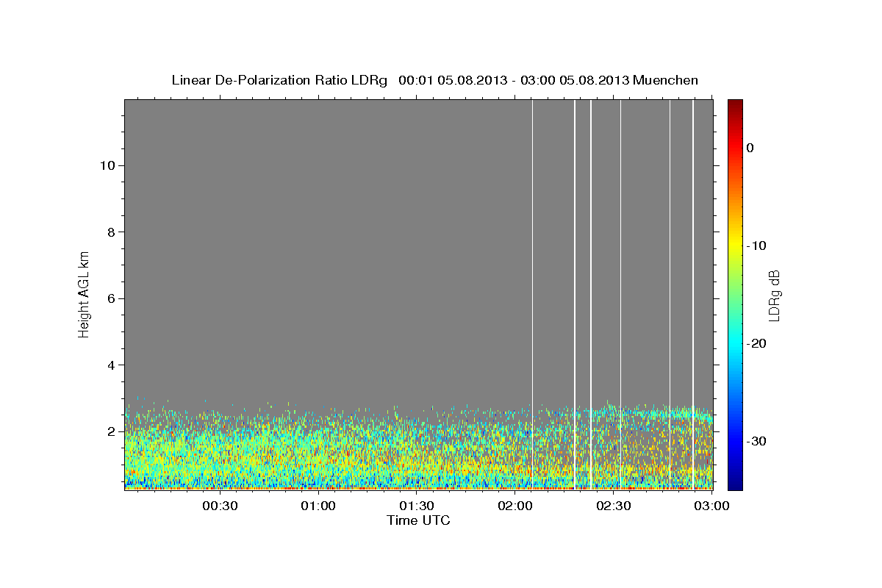Image resolution: width=882 pixels, height=588 pixels.
Task: Click the first white data-gap line after 02:00
Action: pyautogui.click(x=532, y=294)
